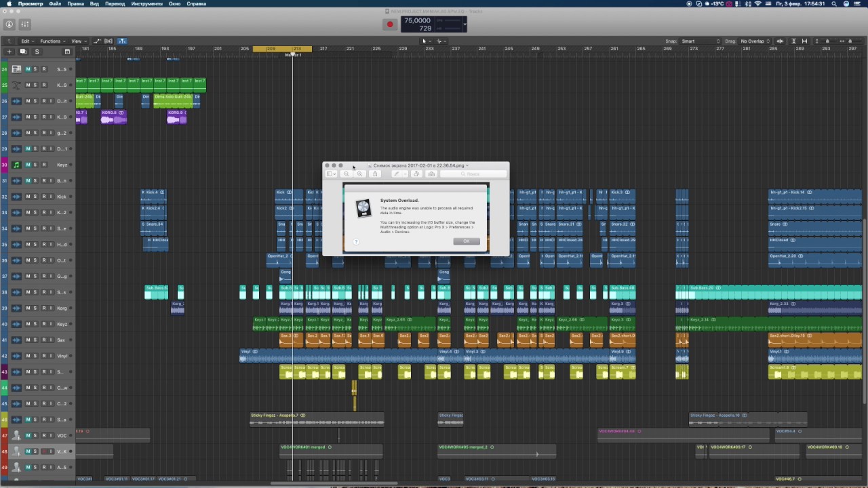This screenshot has height=488, width=868.
Task: Click the waveform zoom icon
Action: (780, 41)
